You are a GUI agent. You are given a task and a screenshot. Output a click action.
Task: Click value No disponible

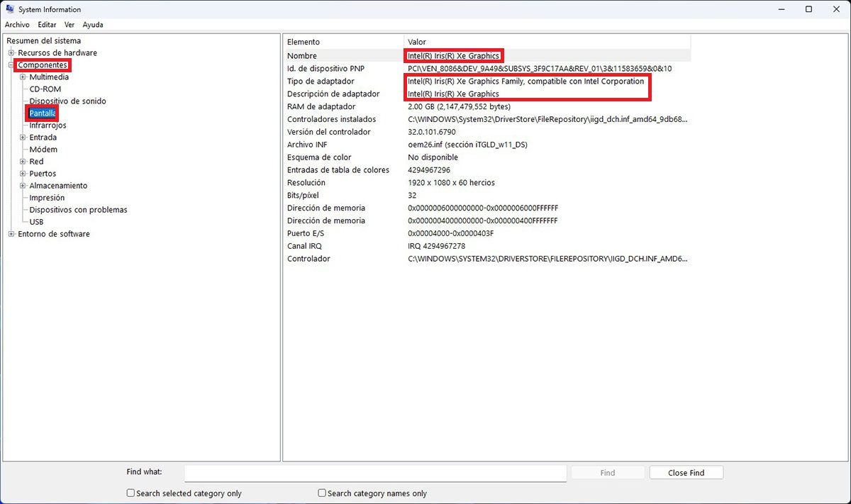click(433, 157)
